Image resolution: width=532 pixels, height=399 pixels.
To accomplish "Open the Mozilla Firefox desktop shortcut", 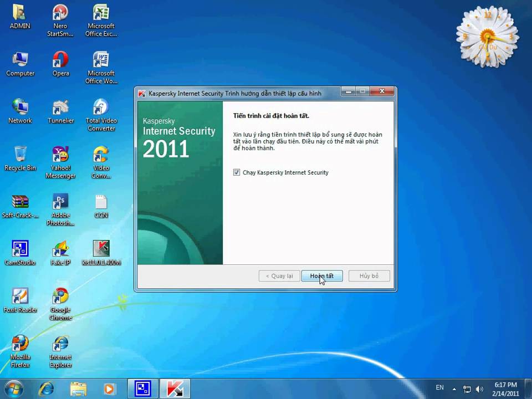I will point(20,351).
